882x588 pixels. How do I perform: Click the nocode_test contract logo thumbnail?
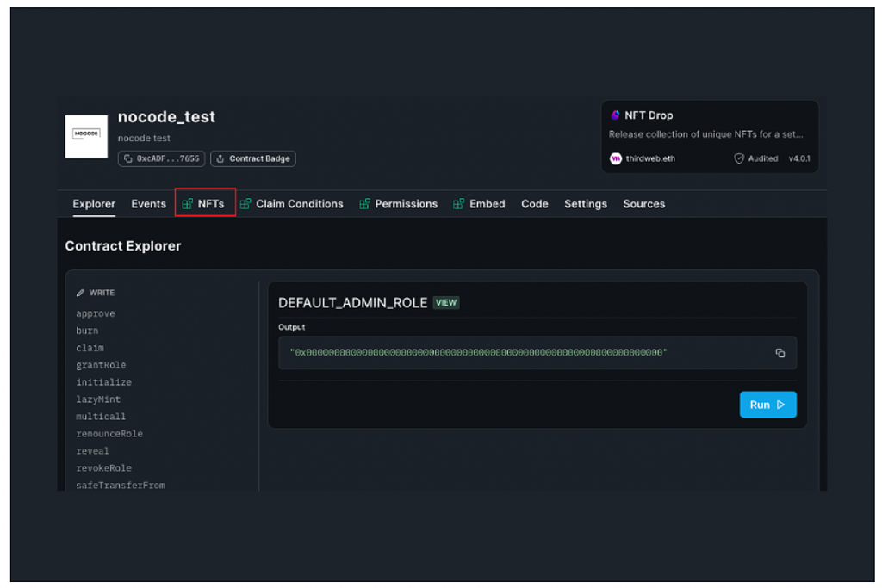[86, 136]
